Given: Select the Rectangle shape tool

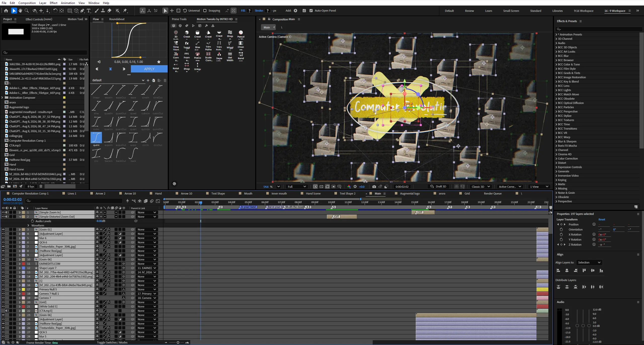Looking at the screenshot, I should pyautogui.click(x=70, y=11).
